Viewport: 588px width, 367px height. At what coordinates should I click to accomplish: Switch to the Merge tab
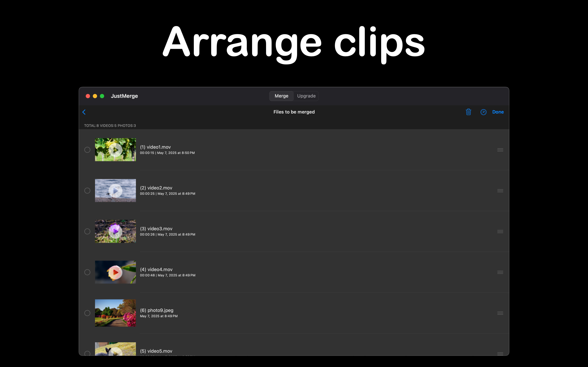point(281,96)
